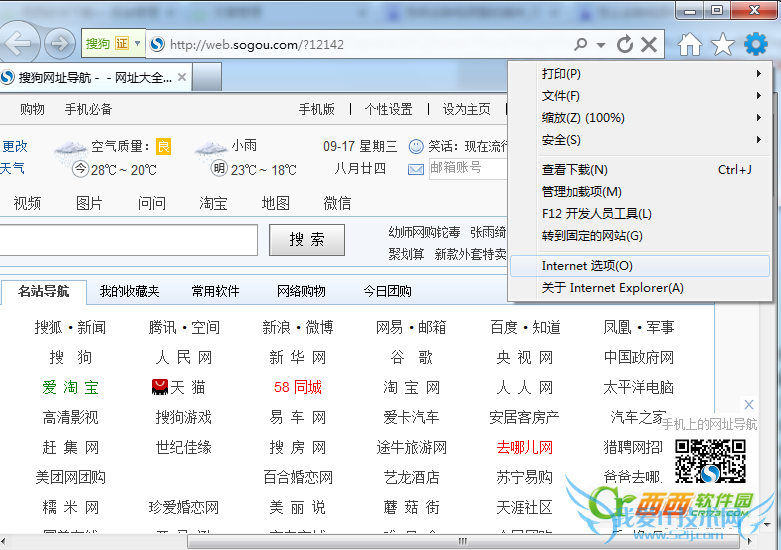Click the smiley joke icon
Viewport: 781px width, 550px height.
click(416, 146)
